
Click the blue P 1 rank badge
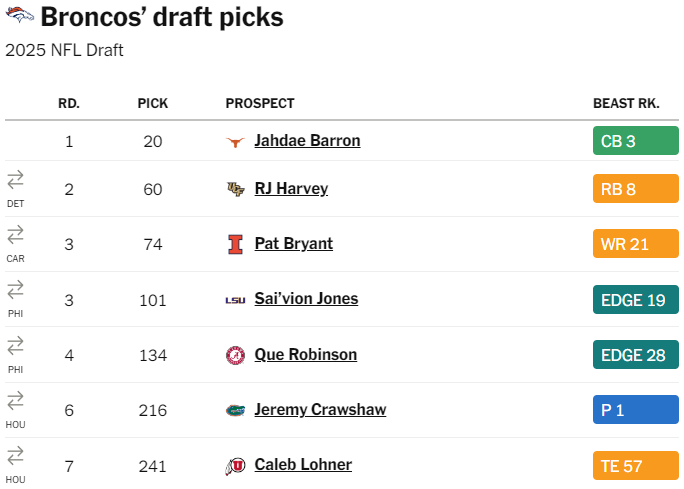pos(636,410)
